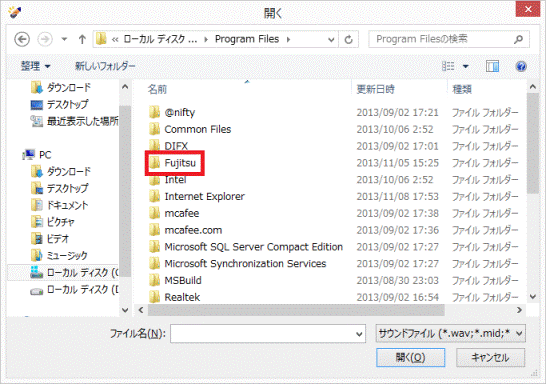This screenshot has width=546, height=384.
Task: Select ダウンロード at top of navigation pane
Action: tap(61, 87)
